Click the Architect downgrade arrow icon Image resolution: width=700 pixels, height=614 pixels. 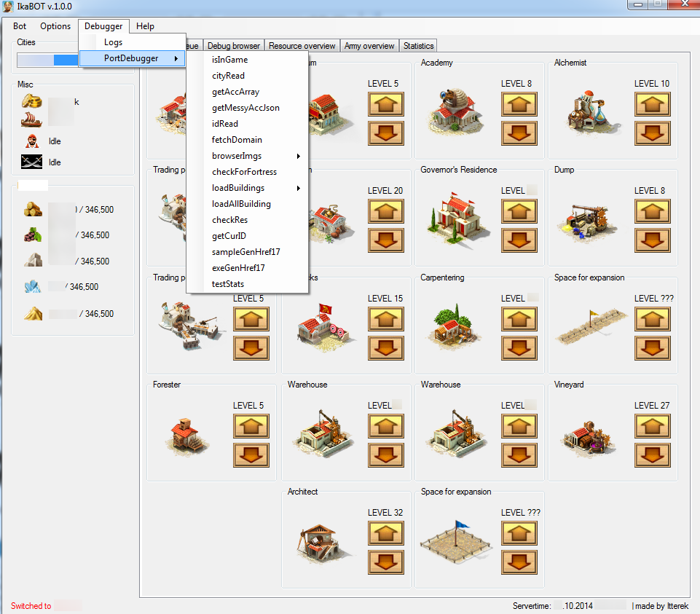pyautogui.click(x=386, y=562)
